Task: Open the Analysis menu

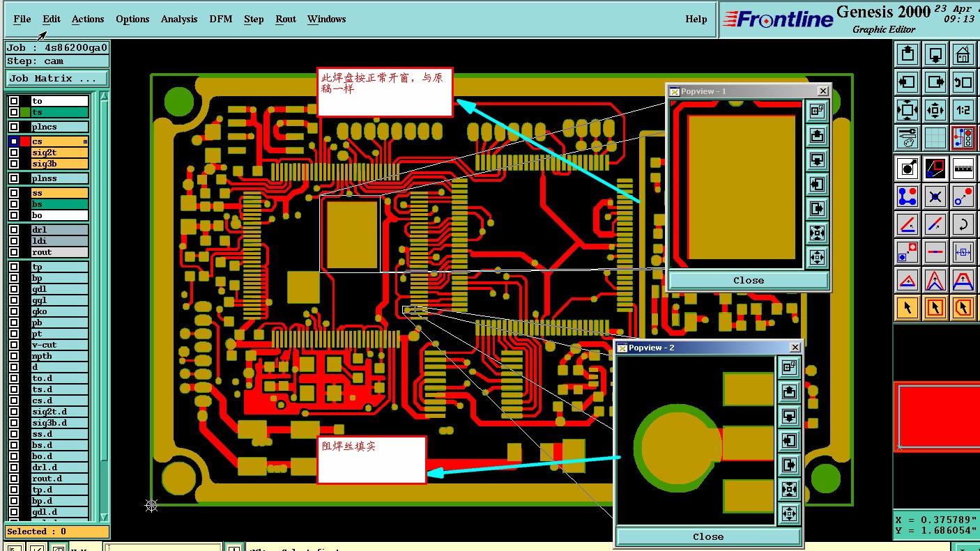Action: click(x=179, y=20)
